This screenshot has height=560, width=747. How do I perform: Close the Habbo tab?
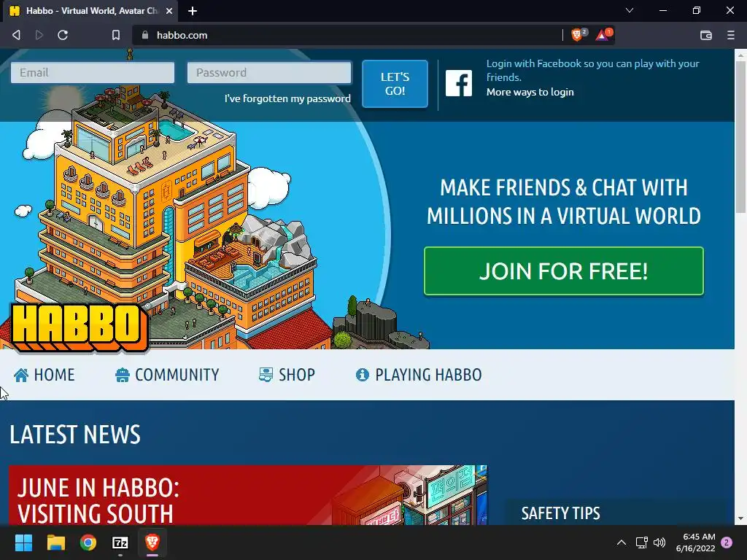coord(169,11)
